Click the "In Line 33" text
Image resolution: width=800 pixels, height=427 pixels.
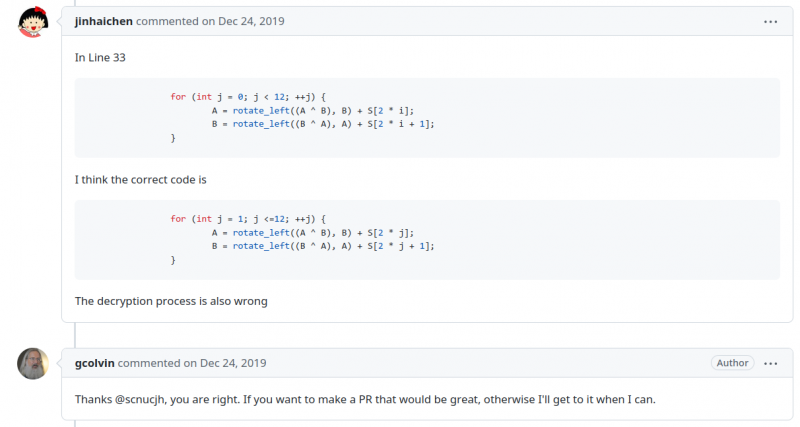click(x=100, y=57)
